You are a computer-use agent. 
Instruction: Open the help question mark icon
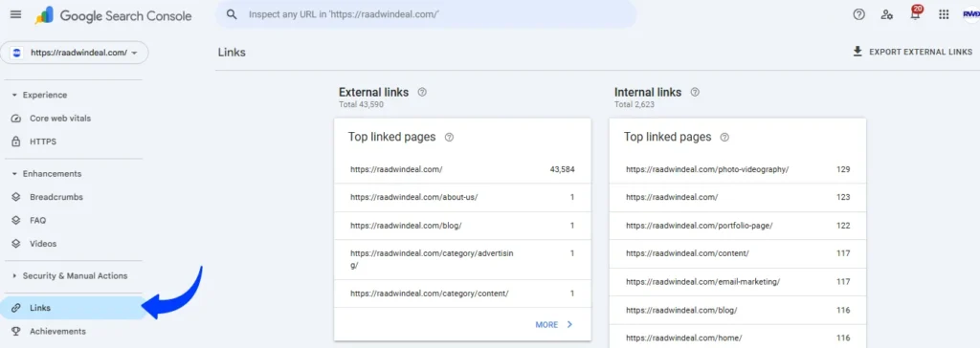[858, 14]
